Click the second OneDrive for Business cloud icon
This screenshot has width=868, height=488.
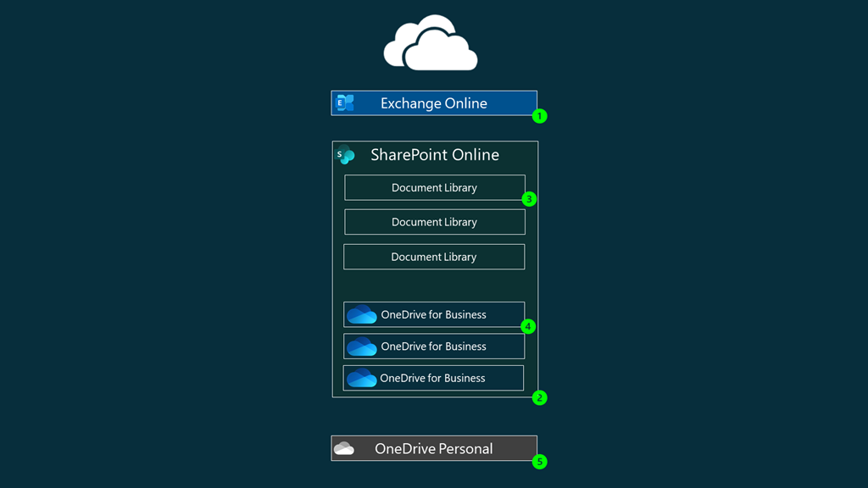tap(361, 346)
